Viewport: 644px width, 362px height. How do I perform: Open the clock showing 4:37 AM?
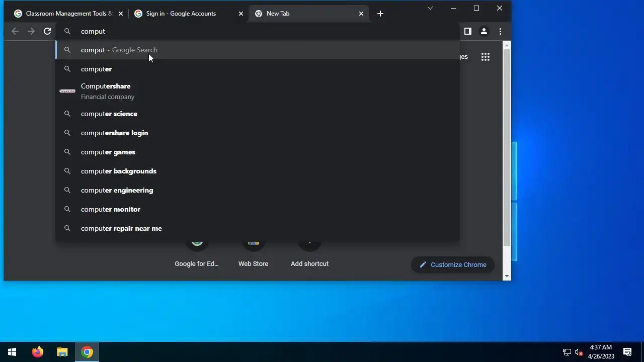[601, 352]
